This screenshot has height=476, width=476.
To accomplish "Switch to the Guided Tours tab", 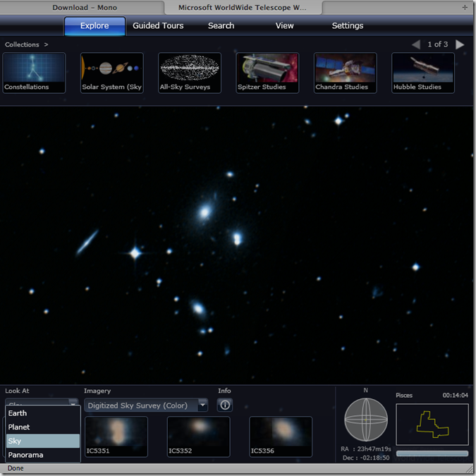I will click(158, 26).
